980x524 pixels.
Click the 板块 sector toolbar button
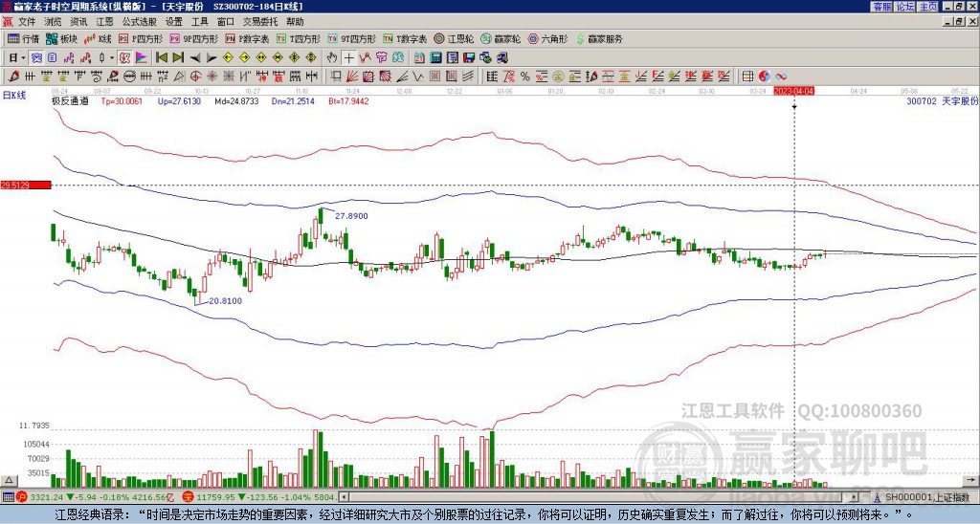click(x=61, y=38)
